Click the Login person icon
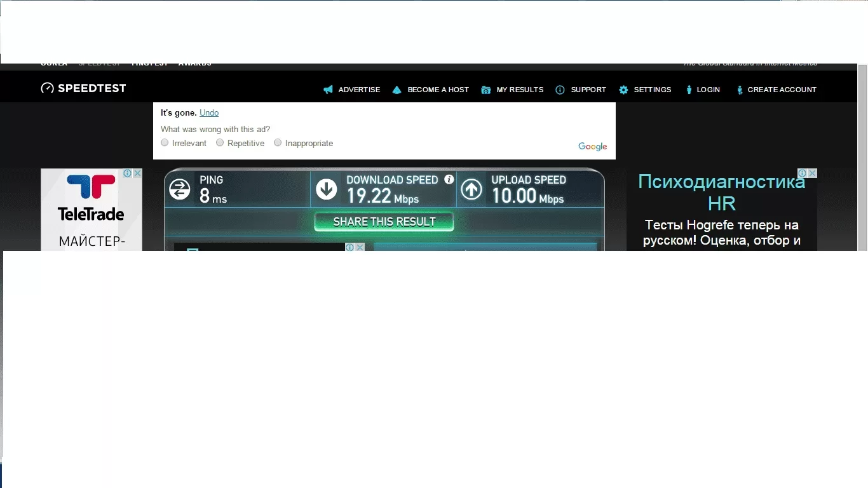Viewport: 868px width, 488px height. [x=689, y=90]
